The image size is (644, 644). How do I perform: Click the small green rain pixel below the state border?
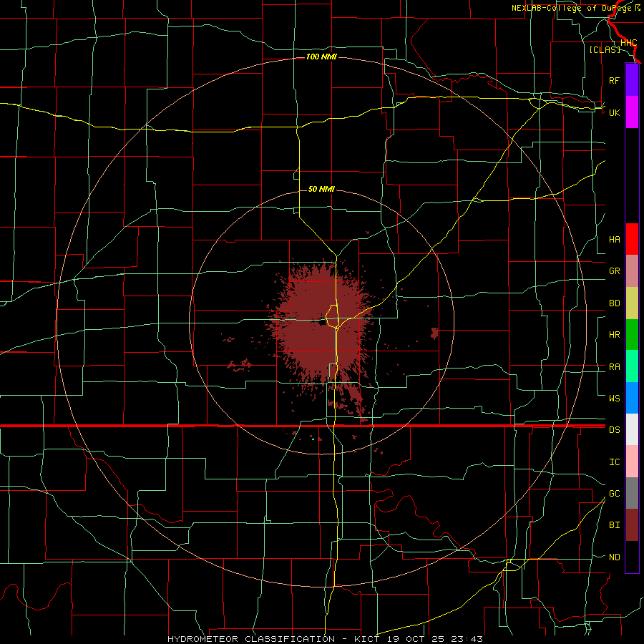(x=313, y=439)
